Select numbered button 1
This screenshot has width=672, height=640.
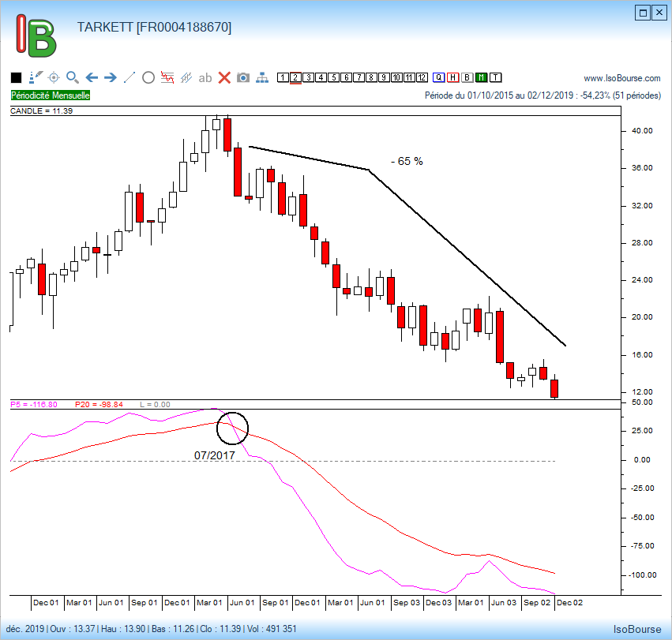[x=283, y=77]
